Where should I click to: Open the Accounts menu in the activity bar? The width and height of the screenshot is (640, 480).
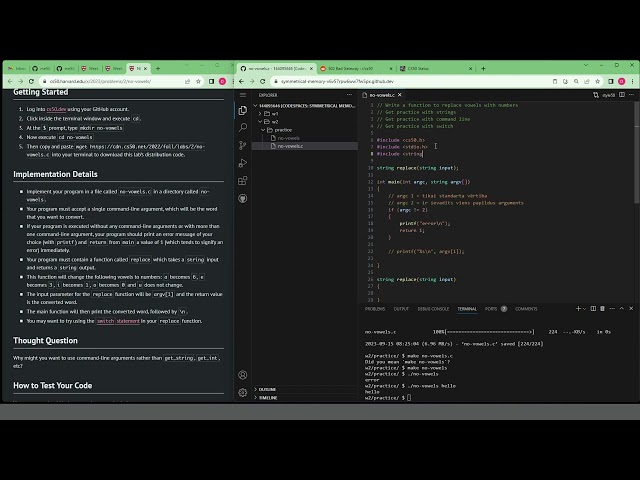point(243,375)
